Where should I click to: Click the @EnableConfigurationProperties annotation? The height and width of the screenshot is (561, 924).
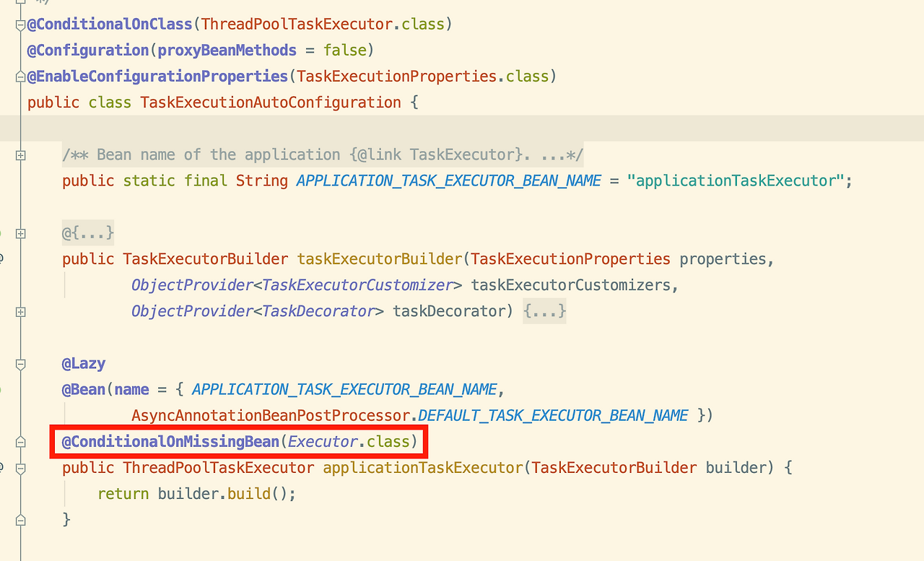coord(158,76)
